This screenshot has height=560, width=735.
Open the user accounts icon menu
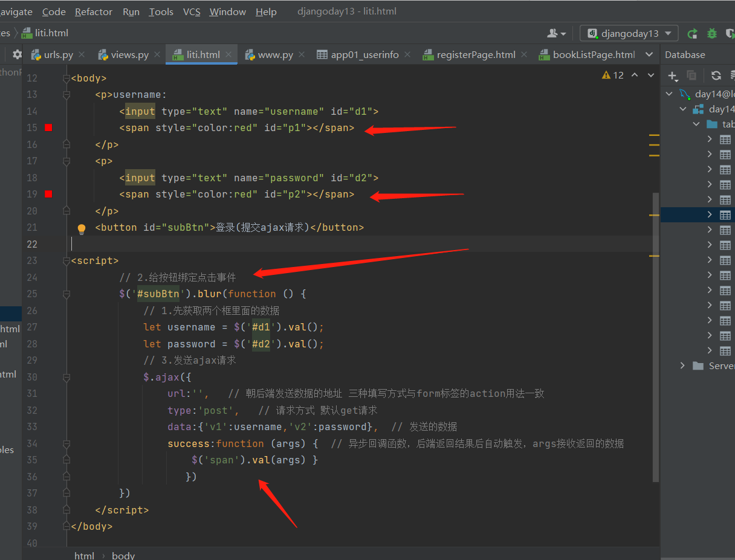(x=556, y=33)
